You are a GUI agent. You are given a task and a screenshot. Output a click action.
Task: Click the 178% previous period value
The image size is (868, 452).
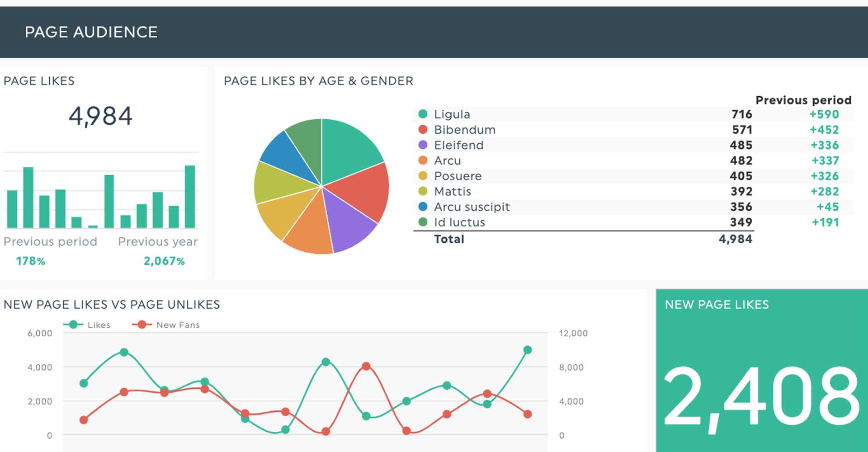tap(31, 261)
